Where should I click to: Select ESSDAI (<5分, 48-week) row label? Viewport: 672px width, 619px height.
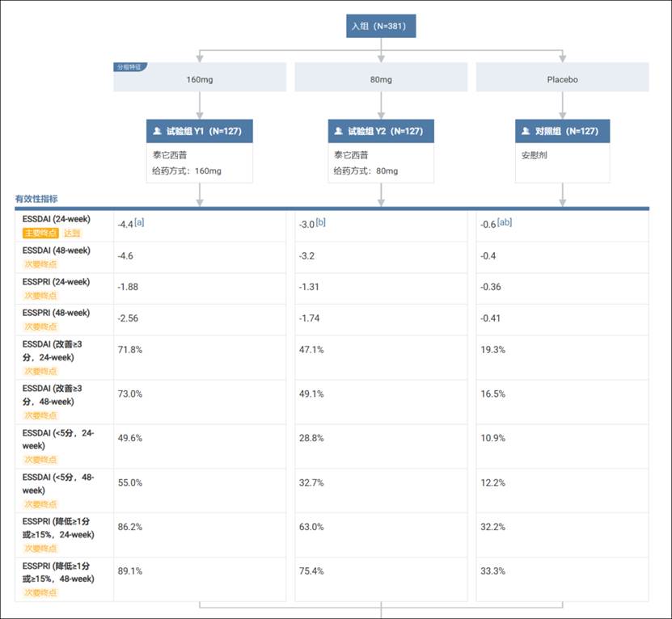58,483
